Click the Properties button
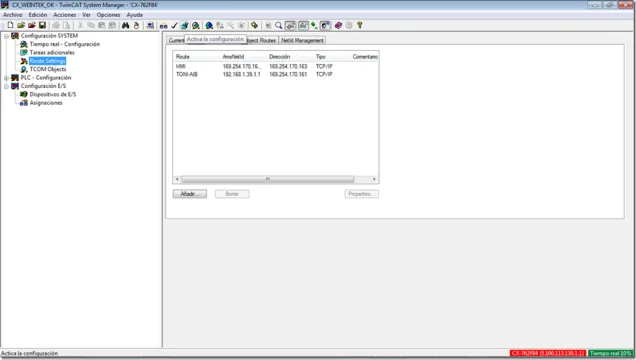Image resolution: width=636 pixels, height=360 pixels. pyautogui.click(x=362, y=194)
